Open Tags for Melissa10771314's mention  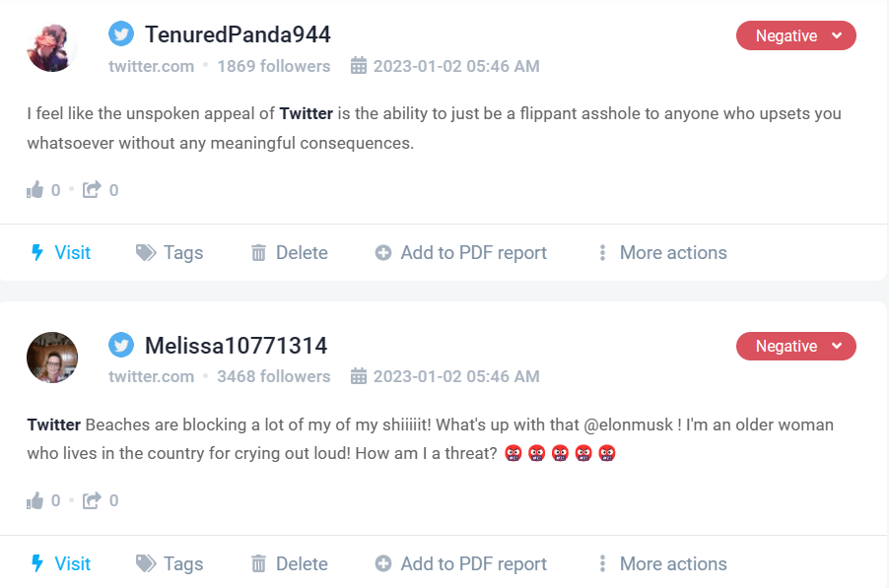tap(169, 563)
